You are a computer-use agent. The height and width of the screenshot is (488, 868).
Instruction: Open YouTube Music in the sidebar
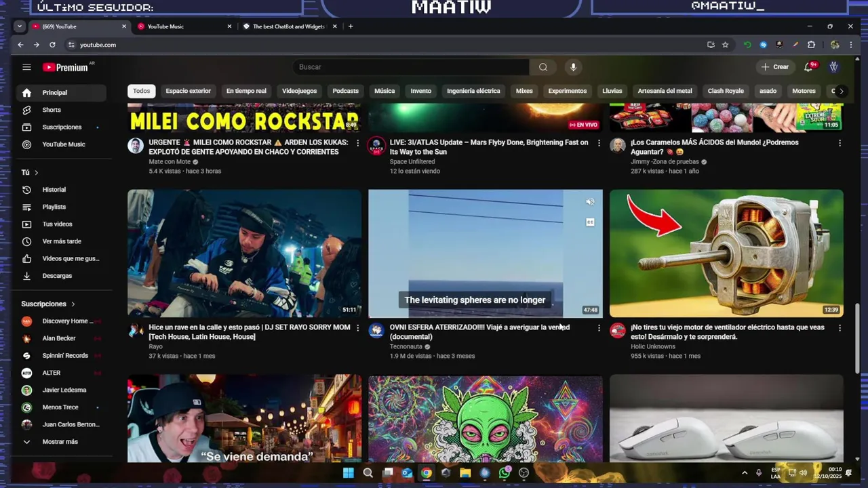coord(62,144)
